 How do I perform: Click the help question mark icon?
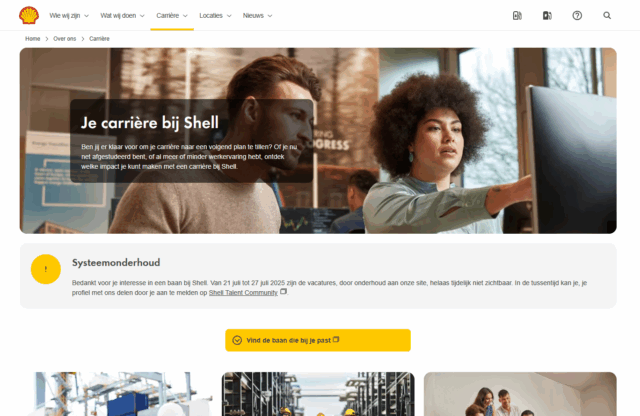pos(577,16)
